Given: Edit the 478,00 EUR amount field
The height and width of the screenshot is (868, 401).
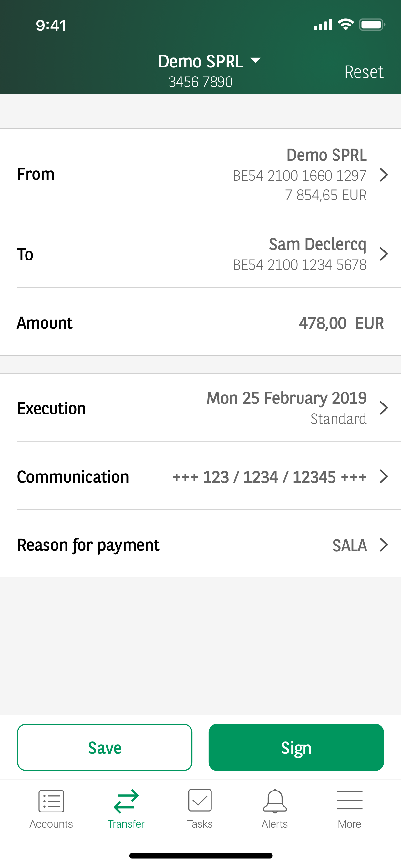Looking at the screenshot, I should point(341,323).
